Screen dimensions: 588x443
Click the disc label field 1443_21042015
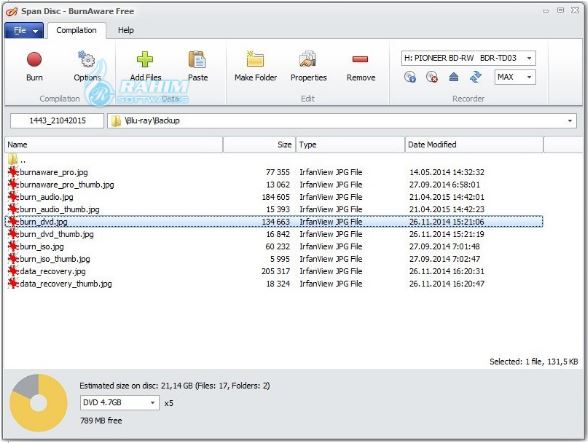tap(57, 121)
